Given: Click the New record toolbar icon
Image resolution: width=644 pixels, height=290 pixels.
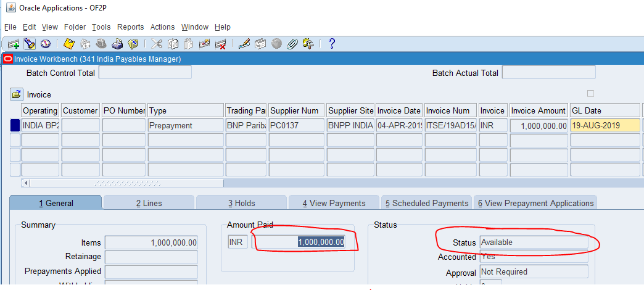Looking at the screenshot, I should pyautogui.click(x=14, y=44).
